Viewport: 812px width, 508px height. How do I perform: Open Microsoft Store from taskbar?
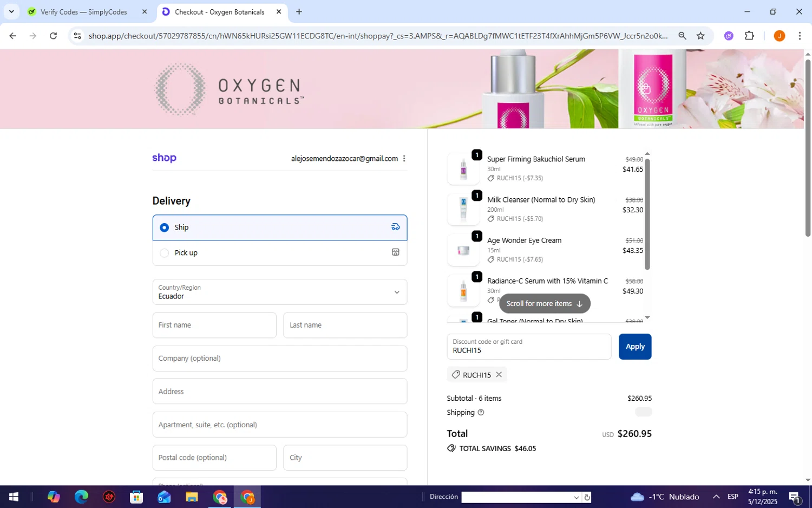(x=136, y=497)
